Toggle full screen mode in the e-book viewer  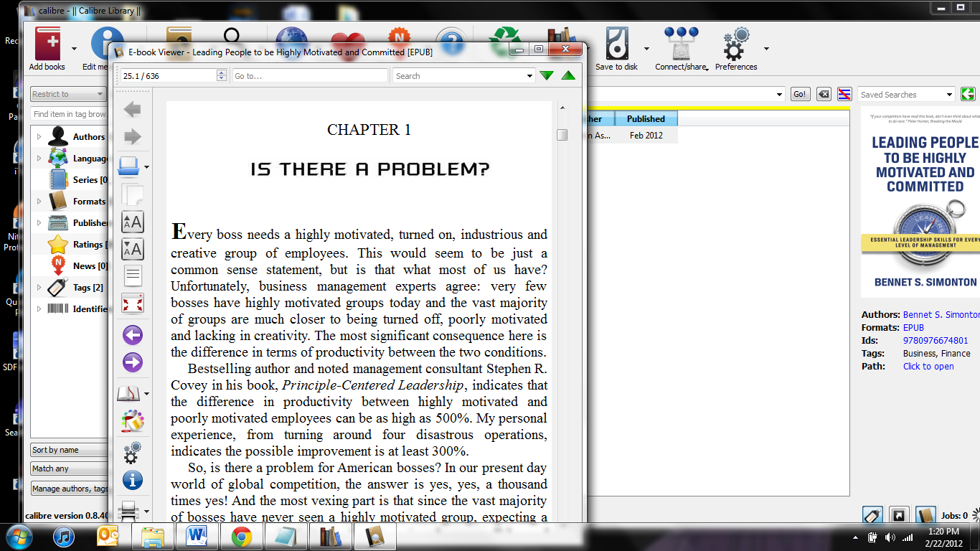[133, 303]
